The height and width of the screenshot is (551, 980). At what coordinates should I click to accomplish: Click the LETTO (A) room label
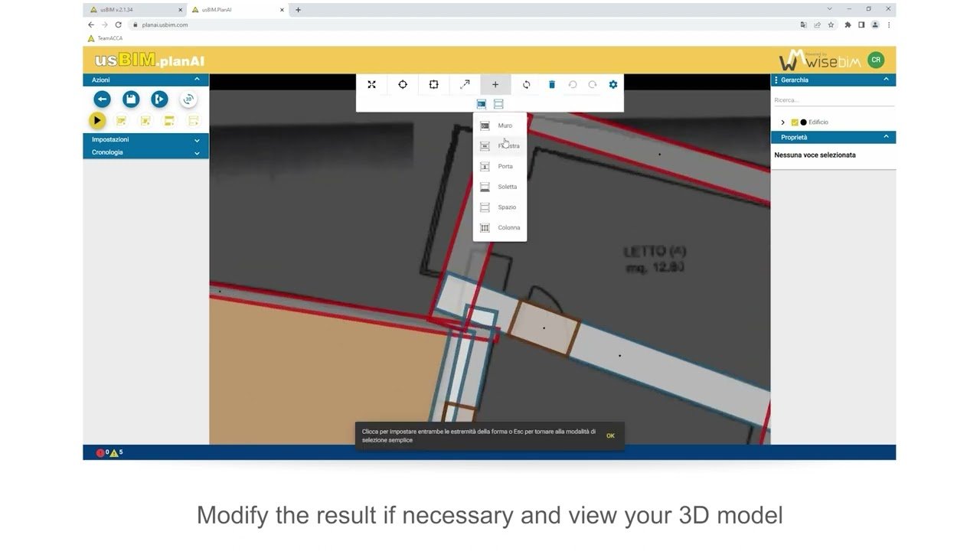(x=655, y=259)
